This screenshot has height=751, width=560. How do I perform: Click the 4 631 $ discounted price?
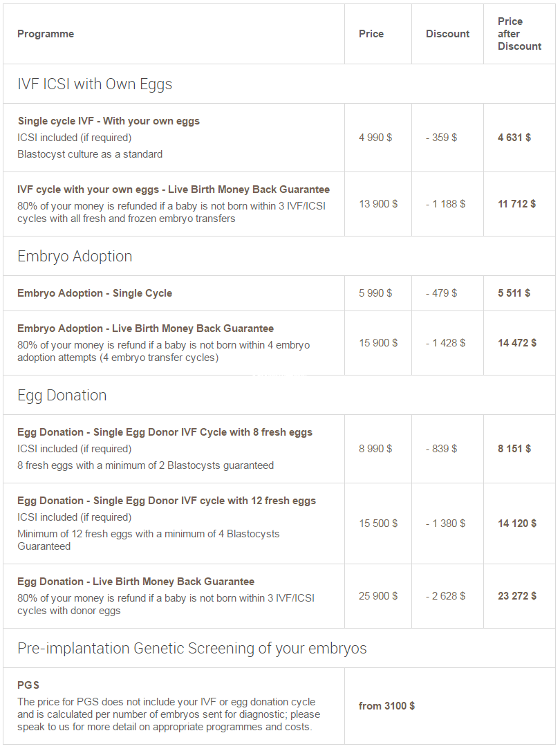coord(514,138)
